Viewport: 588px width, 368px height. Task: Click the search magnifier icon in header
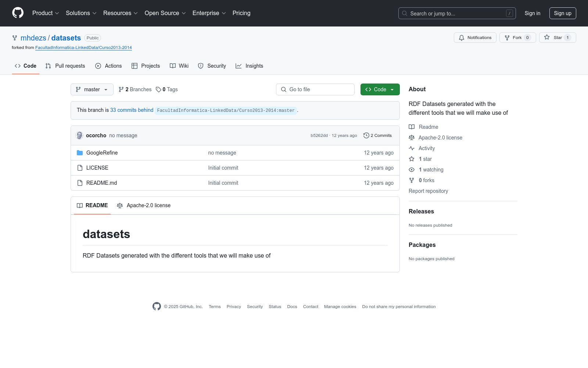(405, 13)
